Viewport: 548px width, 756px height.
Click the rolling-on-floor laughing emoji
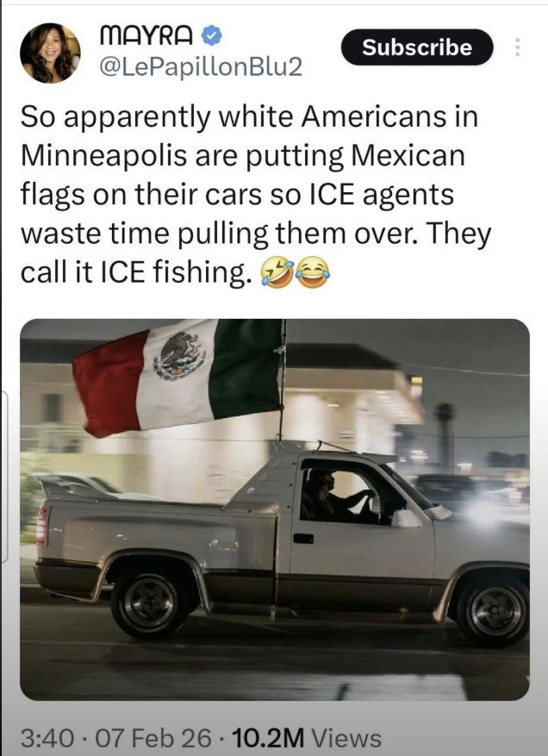(x=277, y=272)
